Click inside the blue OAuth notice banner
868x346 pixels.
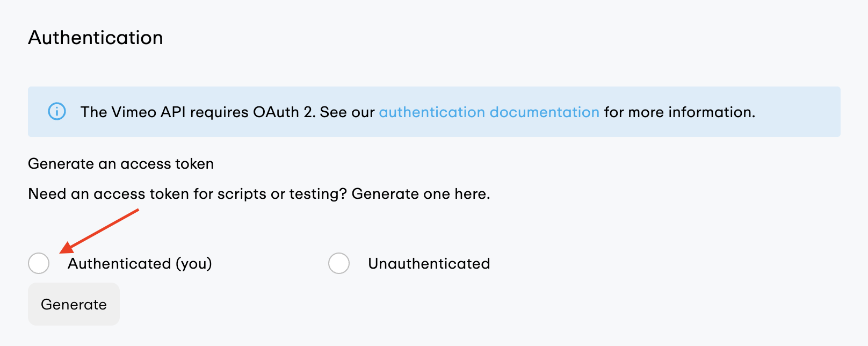430,112
